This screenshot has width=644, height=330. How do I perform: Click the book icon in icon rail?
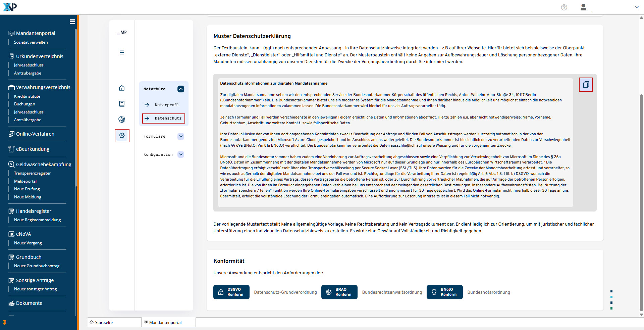(x=122, y=104)
